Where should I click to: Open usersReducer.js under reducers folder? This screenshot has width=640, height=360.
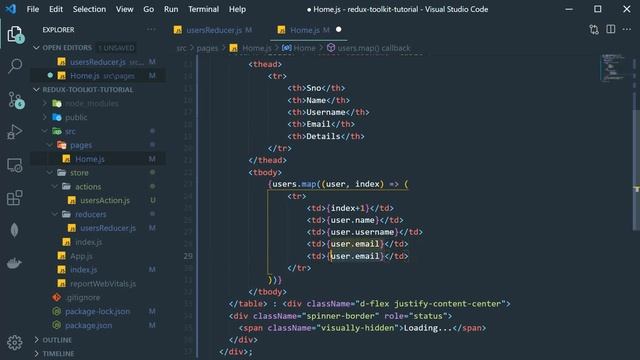(98, 228)
